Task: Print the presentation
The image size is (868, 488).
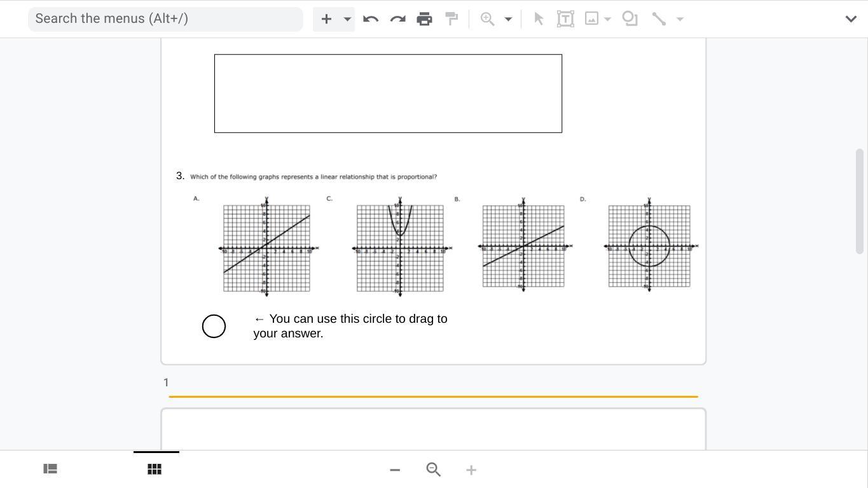Action: pyautogui.click(x=424, y=19)
